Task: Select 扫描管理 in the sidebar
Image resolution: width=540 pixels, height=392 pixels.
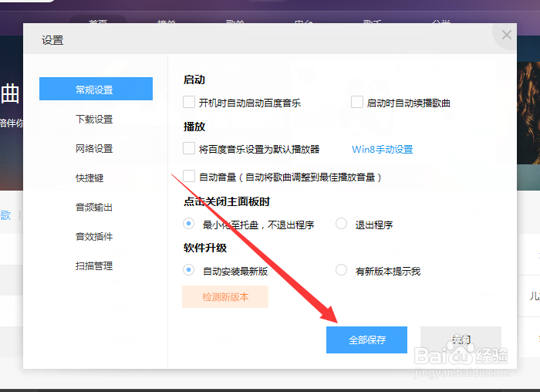Action: (x=94, y=265)
